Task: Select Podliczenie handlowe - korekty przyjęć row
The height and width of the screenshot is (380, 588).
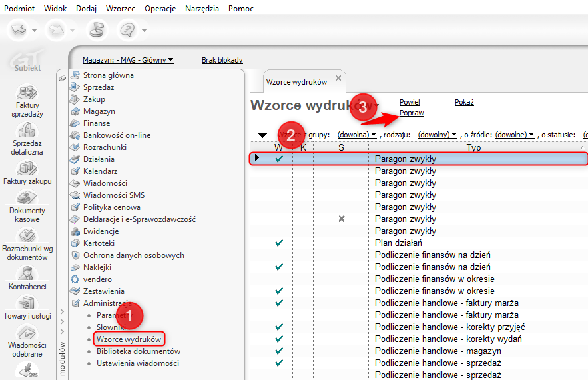Action: point(419,327)
